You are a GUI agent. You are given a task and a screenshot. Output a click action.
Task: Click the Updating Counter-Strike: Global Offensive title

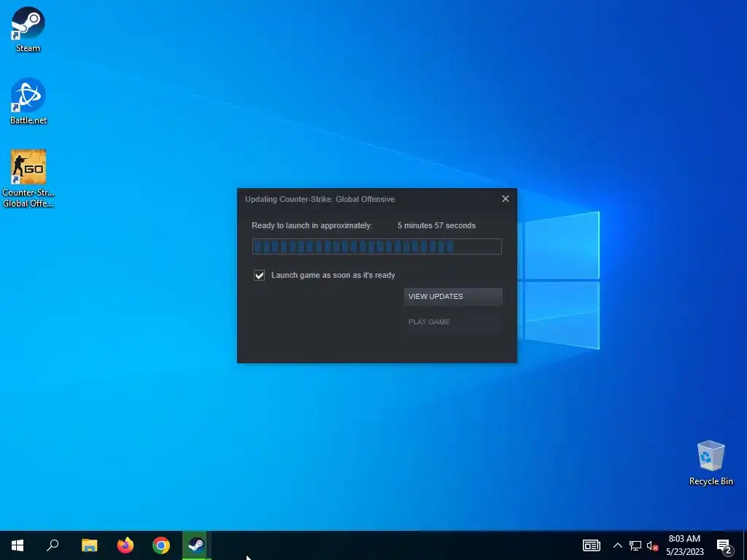click(320, 199)
